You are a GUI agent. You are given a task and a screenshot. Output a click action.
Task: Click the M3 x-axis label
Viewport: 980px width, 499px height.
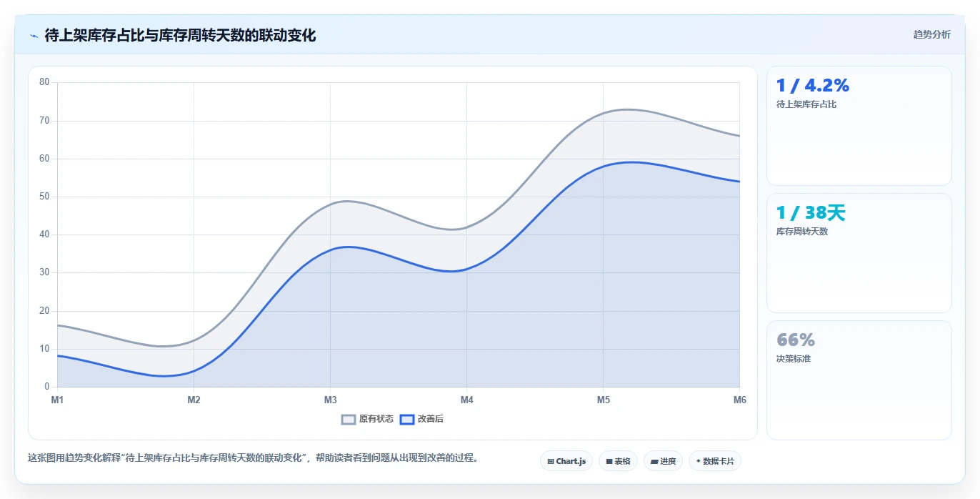[x=330, y=400]
